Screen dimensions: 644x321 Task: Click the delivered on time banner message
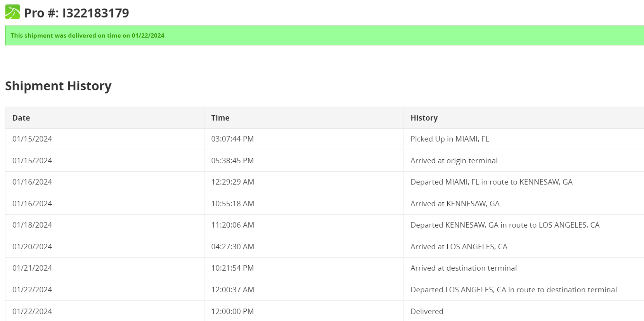[x=87, y=36]
